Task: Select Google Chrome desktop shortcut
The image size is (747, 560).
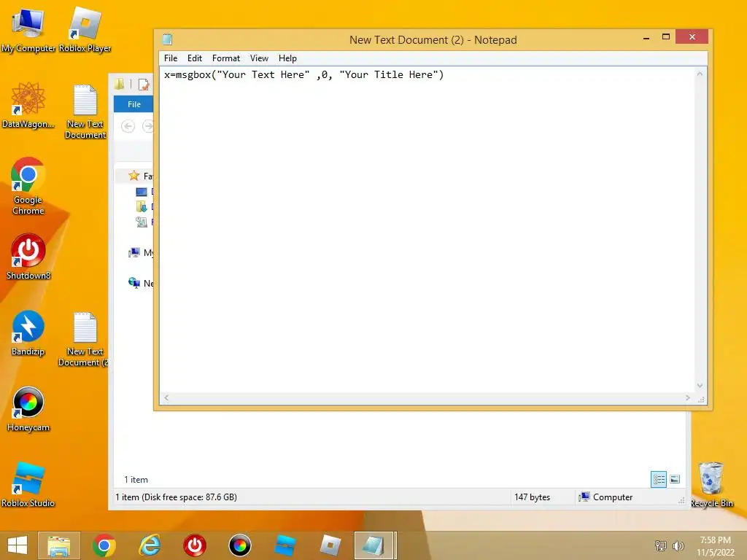Action: (28, 186)
